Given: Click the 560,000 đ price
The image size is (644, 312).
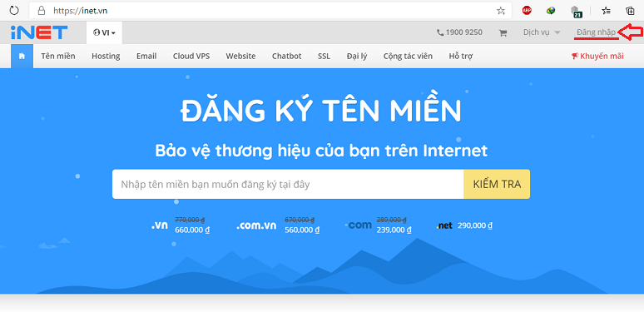Looking at the screenshot, I should 302,230.
